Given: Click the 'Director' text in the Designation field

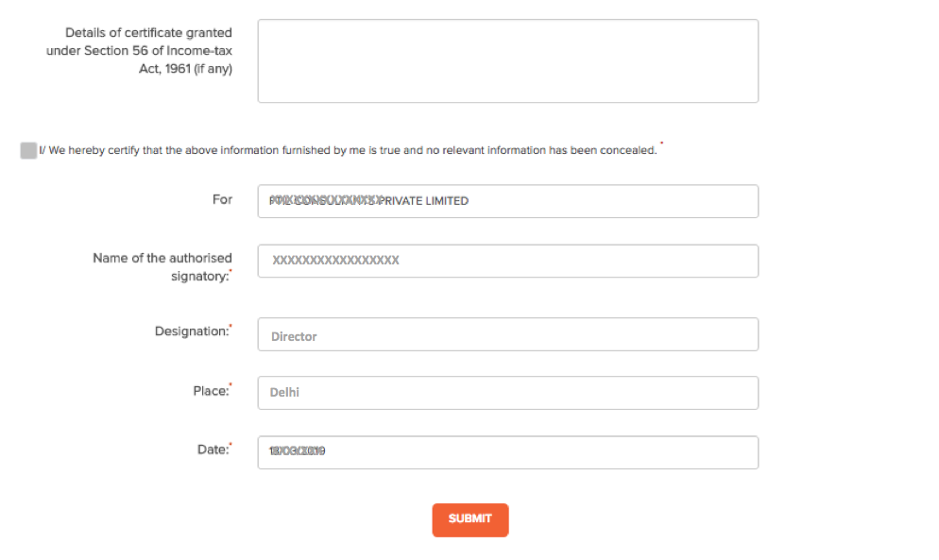Looking at the screenshot, I should 294,336.
